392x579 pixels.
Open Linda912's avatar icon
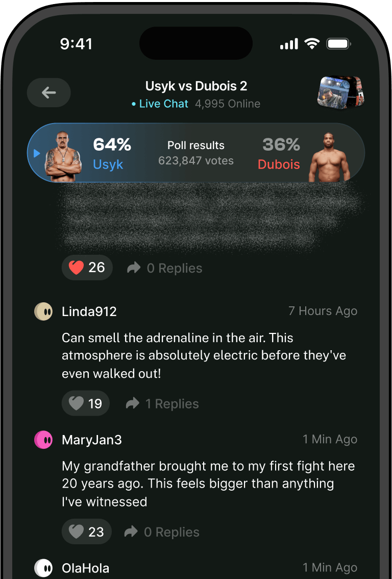pyautogui.click(x=43, y=311)
